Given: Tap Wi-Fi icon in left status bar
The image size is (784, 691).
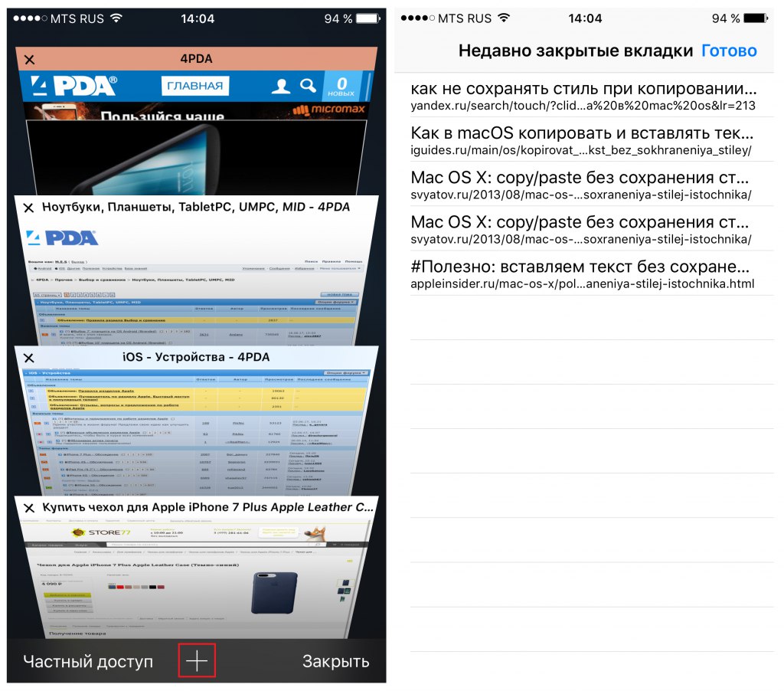Looking at the screenshot, I should click(x=116, y=18).
